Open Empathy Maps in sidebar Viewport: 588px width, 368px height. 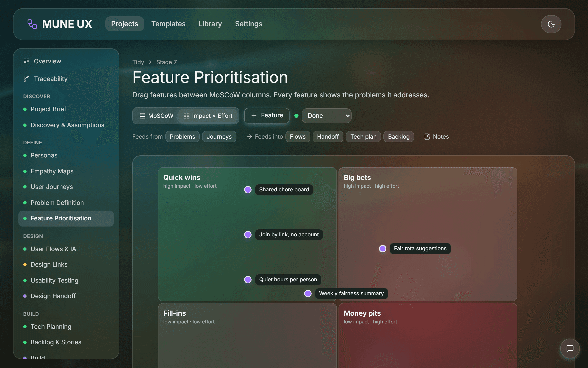66,171
